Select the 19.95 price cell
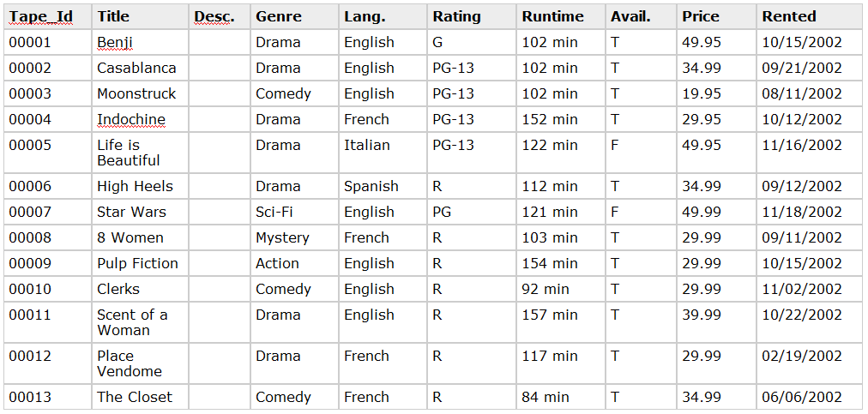Viewport: 868px width, 414px height. pos(716,93)
